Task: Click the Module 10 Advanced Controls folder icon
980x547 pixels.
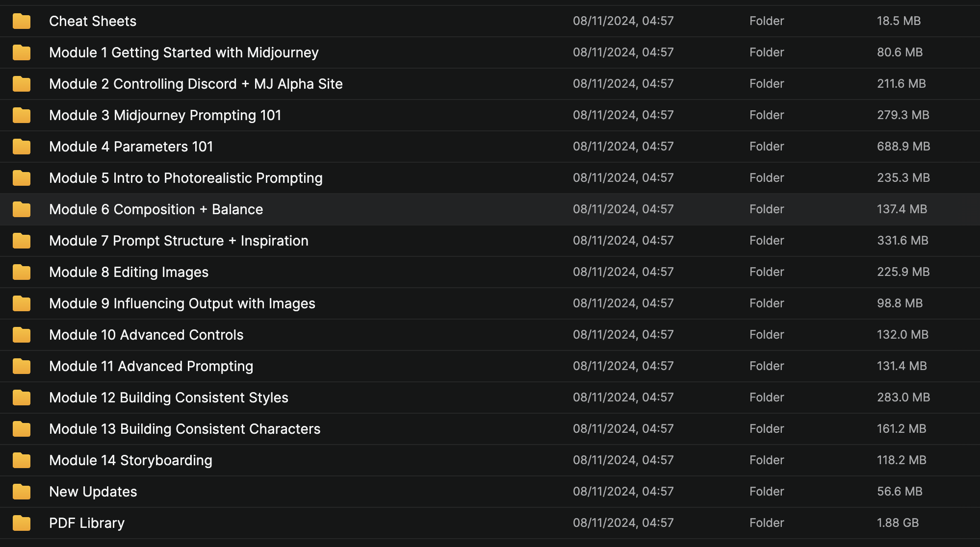Action: (22, 335)
